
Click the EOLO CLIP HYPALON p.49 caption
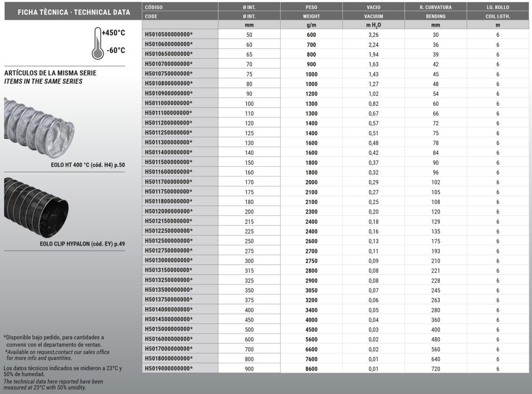tap(82, 244)
